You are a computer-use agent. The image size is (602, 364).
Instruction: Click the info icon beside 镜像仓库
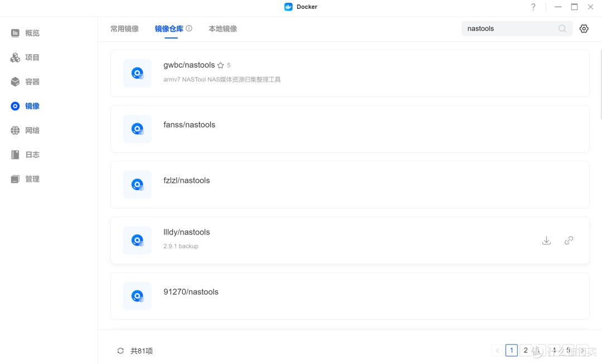pyautogui.click(x=189, y=28)
